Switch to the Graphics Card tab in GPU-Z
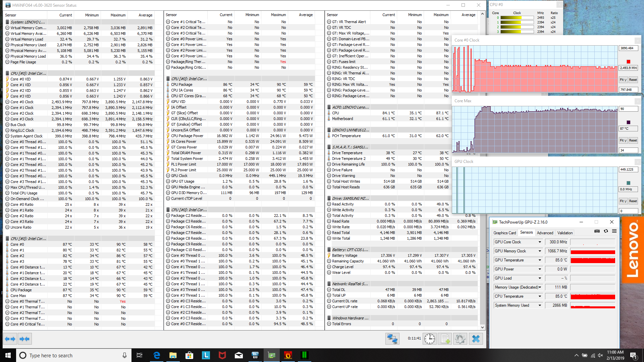This screenshot has width=644, height=362. 504,233
